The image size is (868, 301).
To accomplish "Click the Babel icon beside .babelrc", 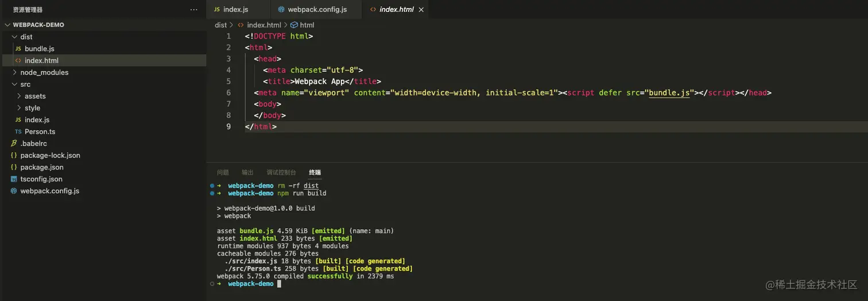I will [x=14, y=144].
